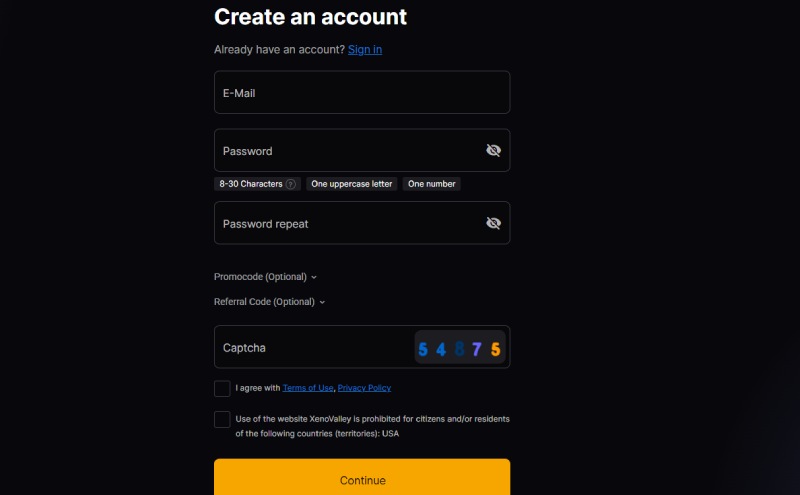Click the Create an account heading
Screen dimensions: 800x495
click(x=310, y=17)
